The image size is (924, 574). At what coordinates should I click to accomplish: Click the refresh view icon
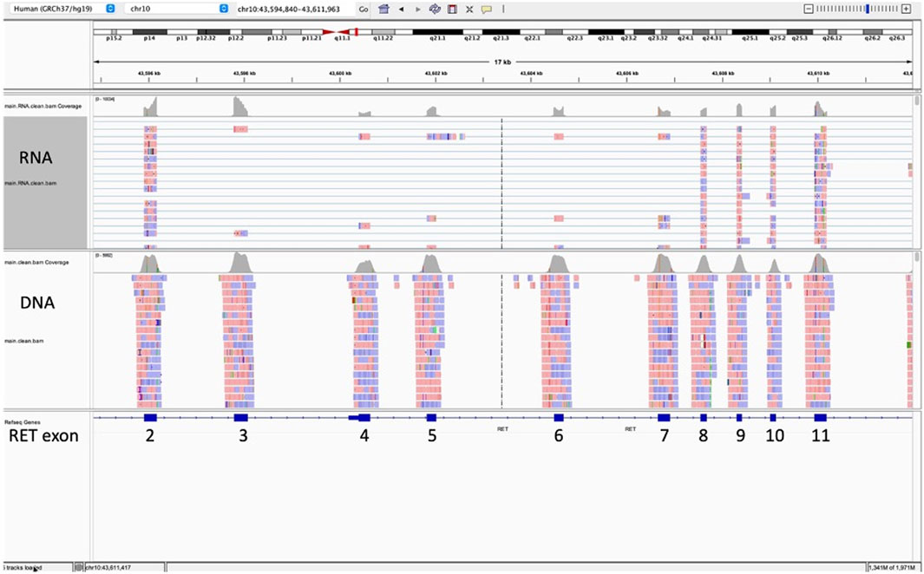[x=435, y=10]
